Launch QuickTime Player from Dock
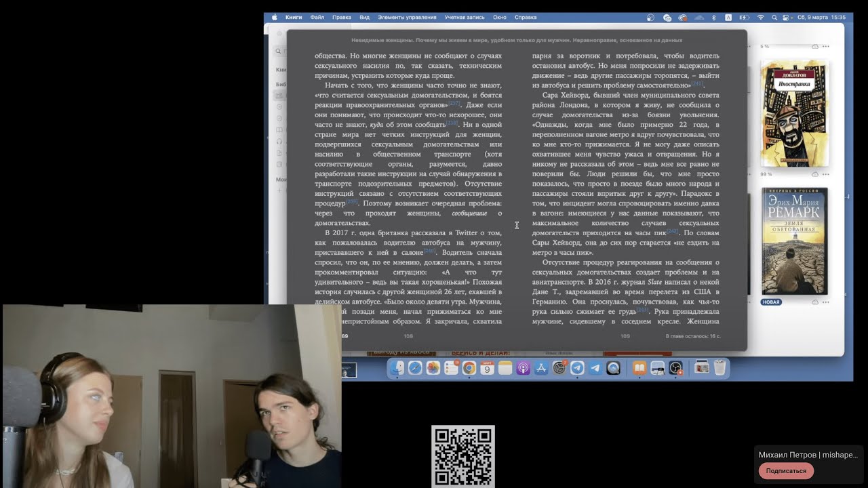 point(613,368)
